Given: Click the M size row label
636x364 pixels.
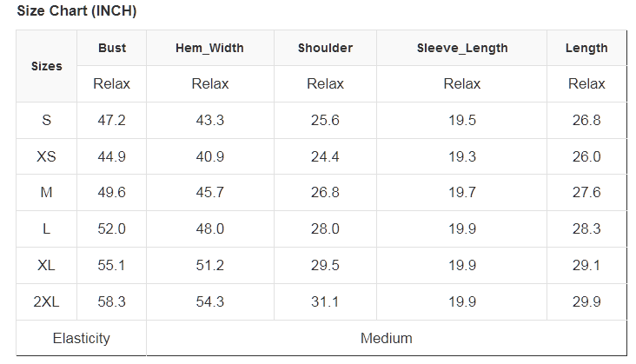Looking at the screenshot, I should 46,193.
